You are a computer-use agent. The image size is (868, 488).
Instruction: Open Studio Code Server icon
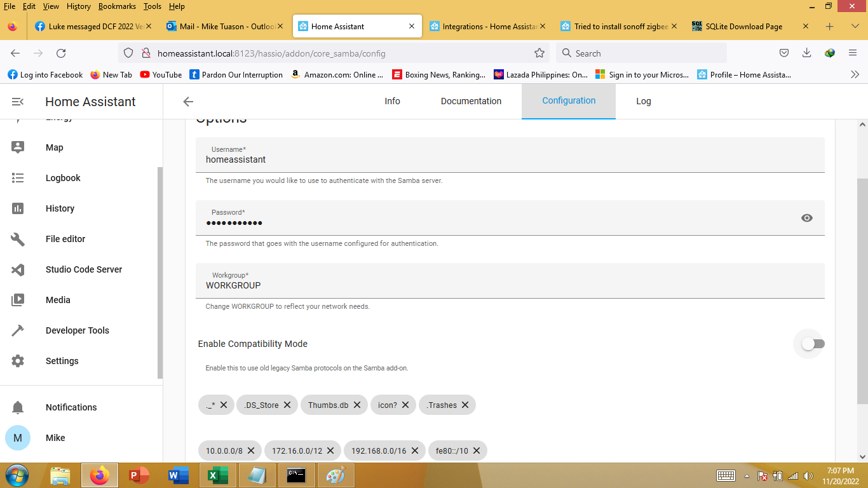[x=18, y=269]
